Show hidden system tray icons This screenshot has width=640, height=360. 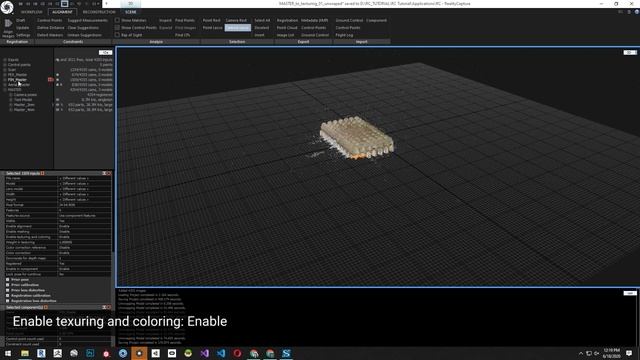(581, 353)
